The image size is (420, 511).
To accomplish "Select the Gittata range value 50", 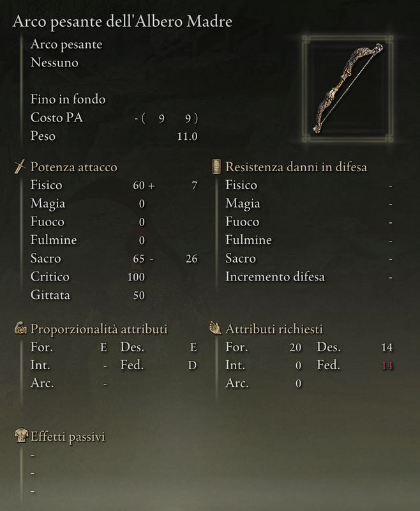I will (x=139, y=295).
